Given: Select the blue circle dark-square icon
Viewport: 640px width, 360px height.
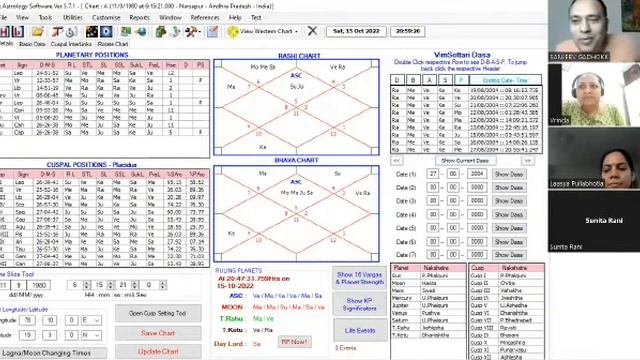Looking at the screenshot, I should (x=106, y=31).
